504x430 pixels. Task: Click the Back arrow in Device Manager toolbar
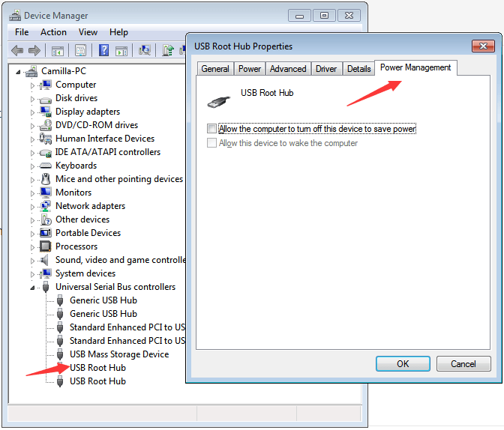pyautogui.click(x=17, y=50)
